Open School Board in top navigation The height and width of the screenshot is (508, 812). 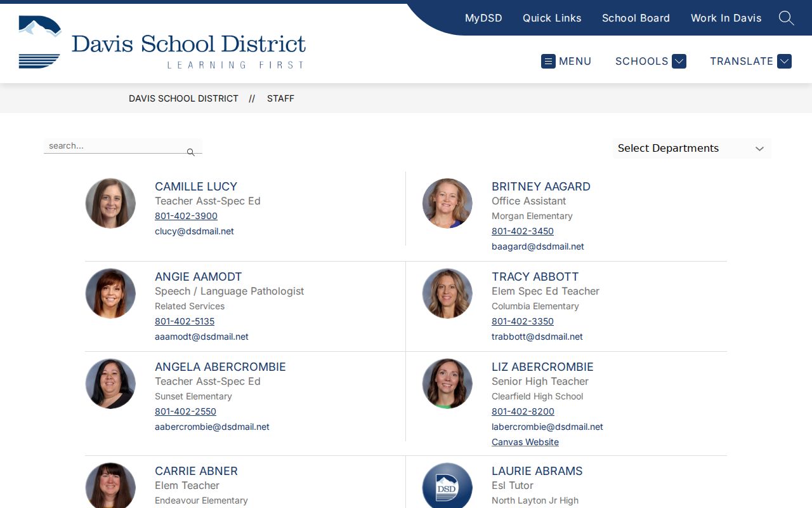point(636,18)
